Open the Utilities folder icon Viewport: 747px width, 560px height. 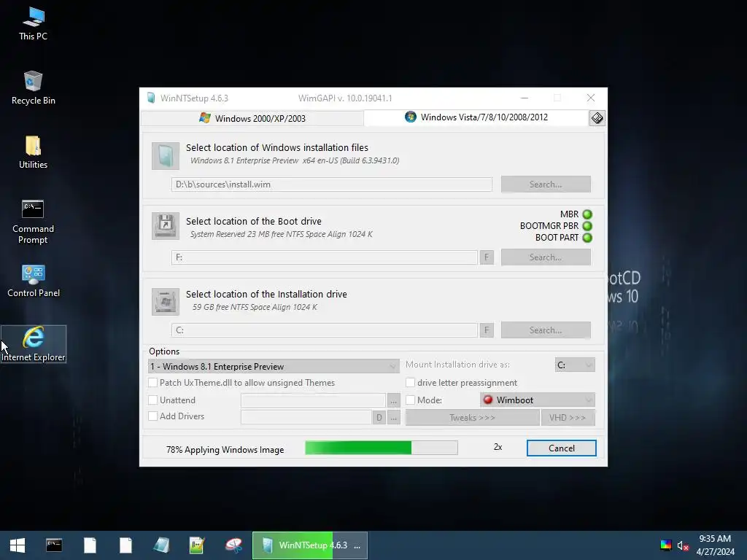pos(33,152)
